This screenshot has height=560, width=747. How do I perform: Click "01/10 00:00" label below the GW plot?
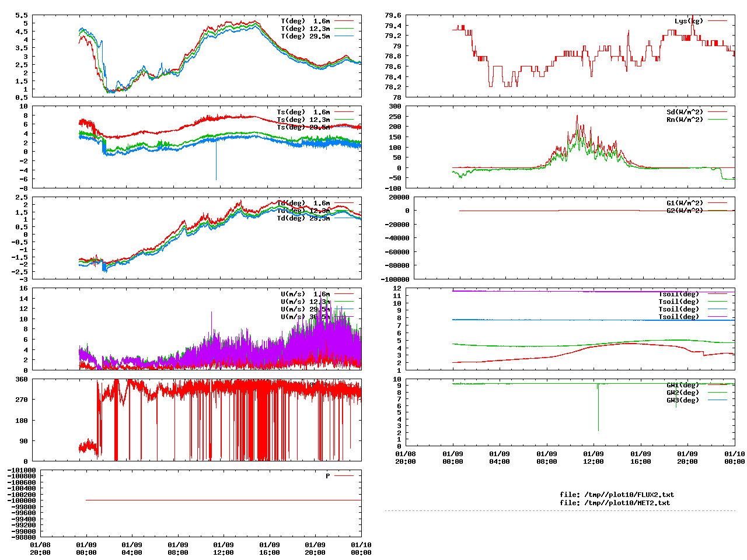[734, 458]
